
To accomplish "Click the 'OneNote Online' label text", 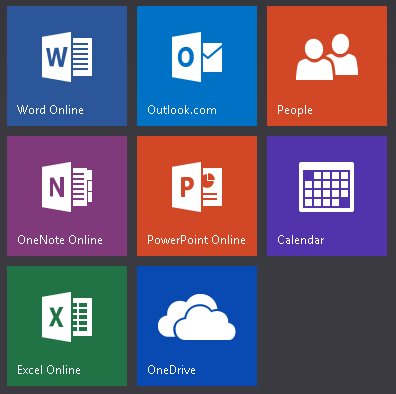I will (60, 240).
